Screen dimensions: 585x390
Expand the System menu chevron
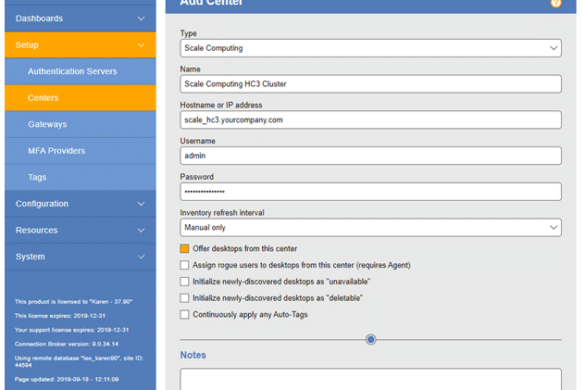click(x=141, y=257)
